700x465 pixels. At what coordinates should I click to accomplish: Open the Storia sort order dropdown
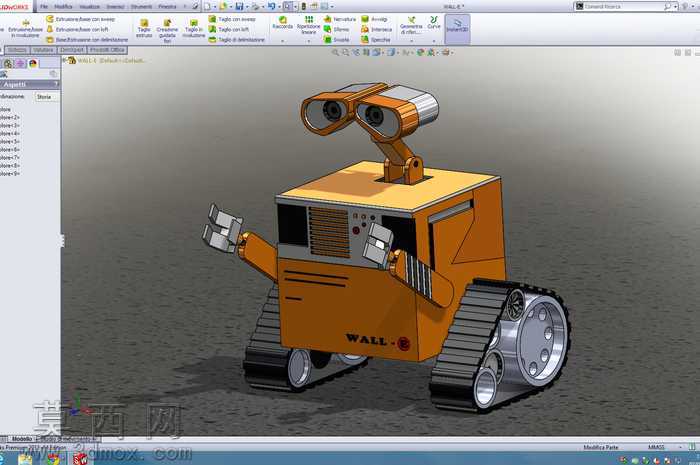(47, 97)
